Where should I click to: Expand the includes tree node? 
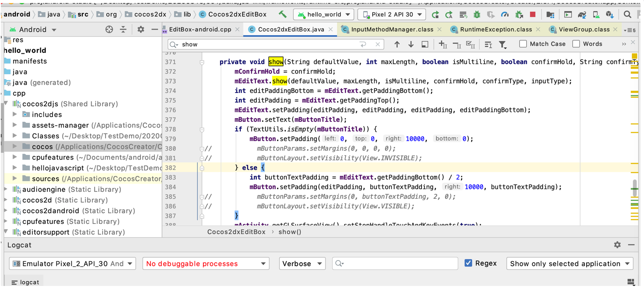[15, 115]
